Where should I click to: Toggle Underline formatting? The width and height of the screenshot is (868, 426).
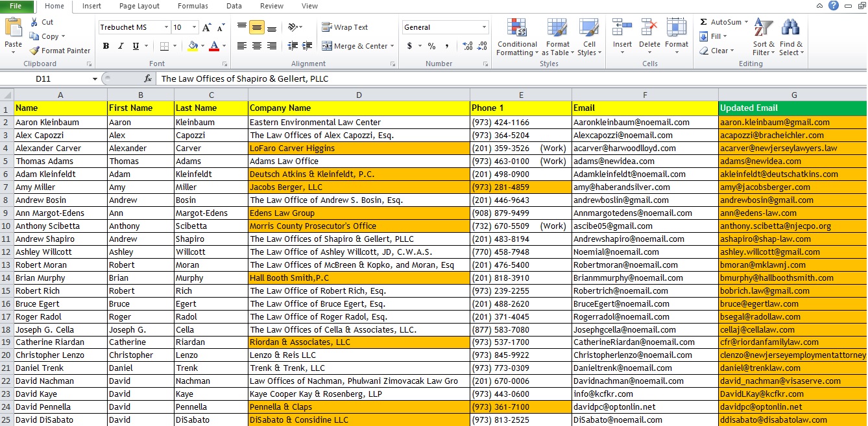click(x=136, y=46)
